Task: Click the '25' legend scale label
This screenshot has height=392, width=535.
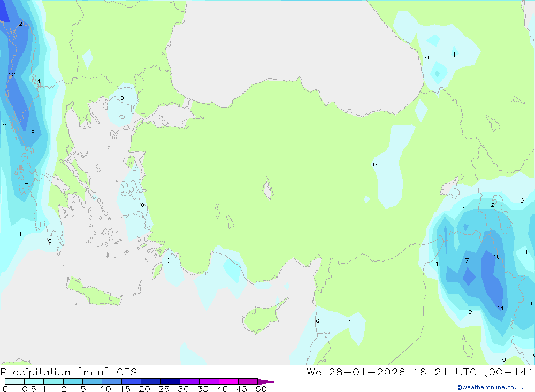Action: coord(164,389)
